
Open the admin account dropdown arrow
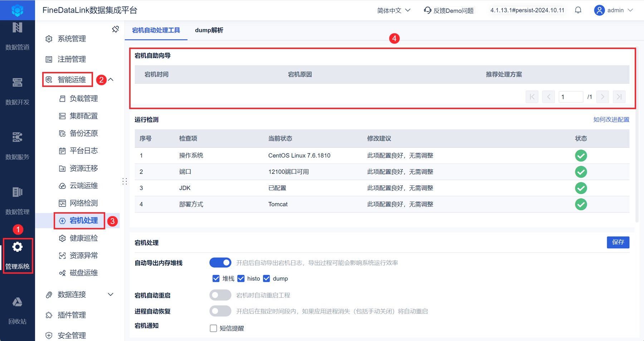(630, 10)
